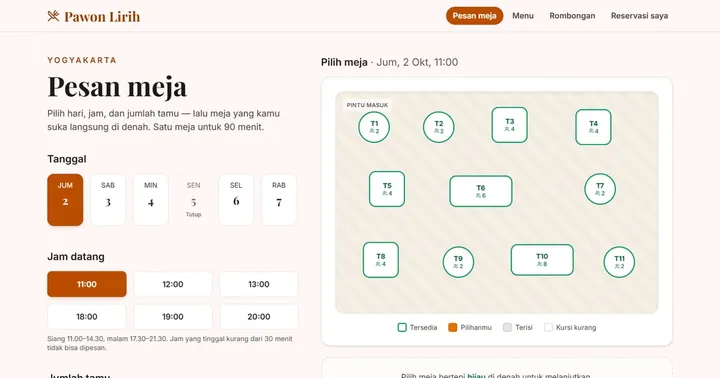The height and width of the screenshot is (378, 720).
Task: Click the PINTU MASUK label
Action: pos(367,105)
